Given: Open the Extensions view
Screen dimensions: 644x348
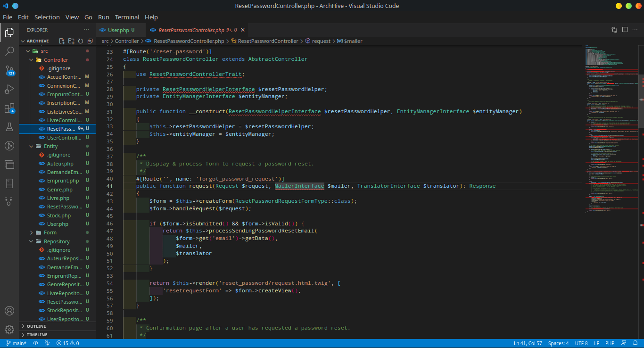Looking at the screenshot, I should click(x=9, y=108).
